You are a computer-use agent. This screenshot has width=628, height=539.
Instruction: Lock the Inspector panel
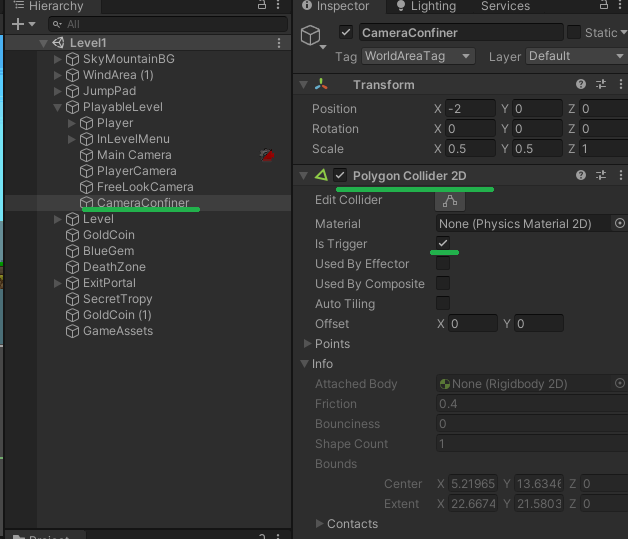coord(603,5)
